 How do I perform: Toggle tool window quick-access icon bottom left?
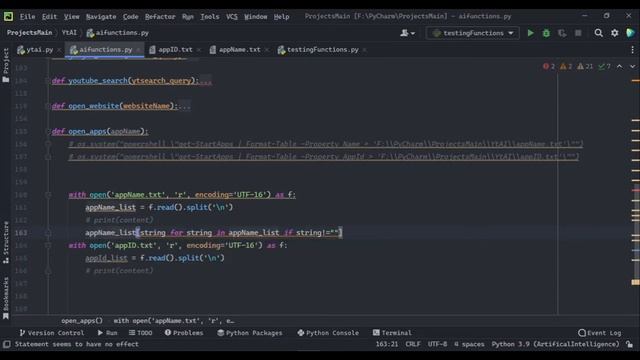6,344
